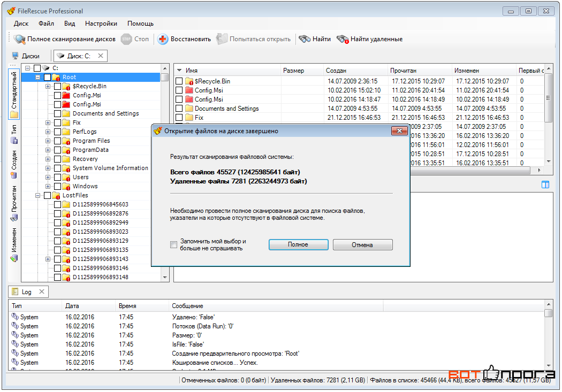Expand the D1125899906893143 node

pos(48,259)
